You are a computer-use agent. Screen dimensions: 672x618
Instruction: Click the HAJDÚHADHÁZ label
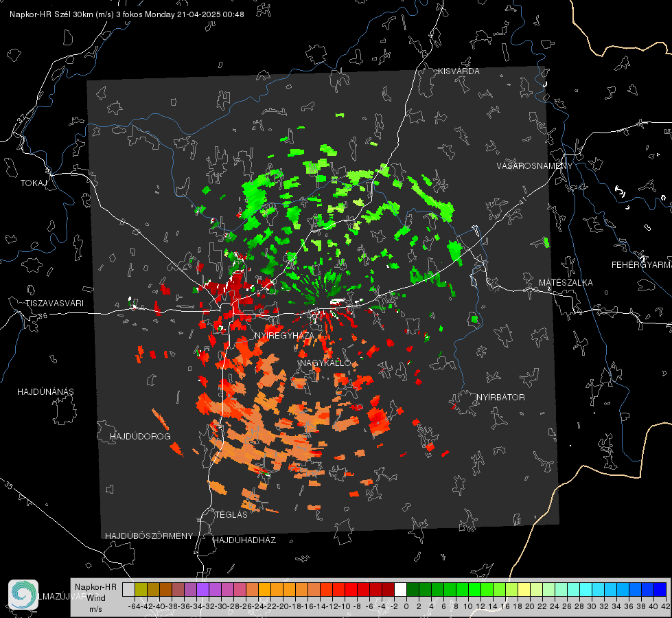click(x=245, y=540)
